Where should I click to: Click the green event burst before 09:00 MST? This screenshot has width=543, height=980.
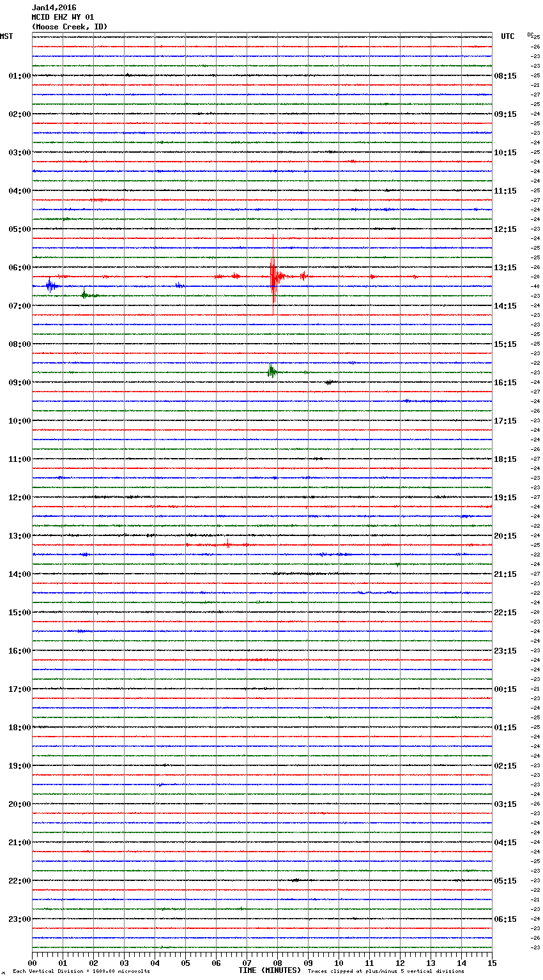click(x=272, y=371)
